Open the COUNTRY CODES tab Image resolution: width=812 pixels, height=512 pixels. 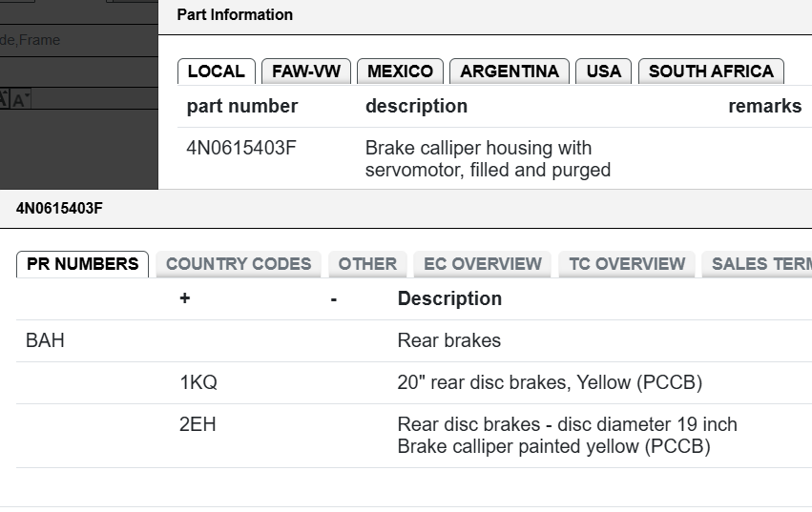pos(239,264)
